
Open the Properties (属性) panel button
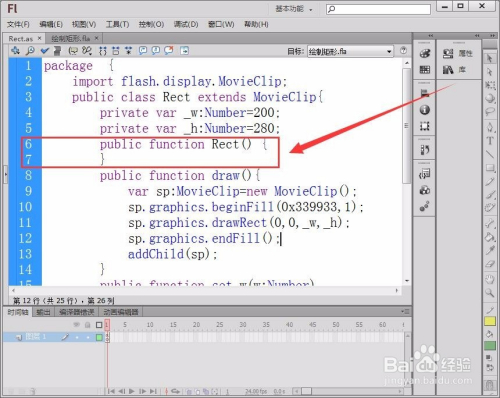click(x=457, y=53)
